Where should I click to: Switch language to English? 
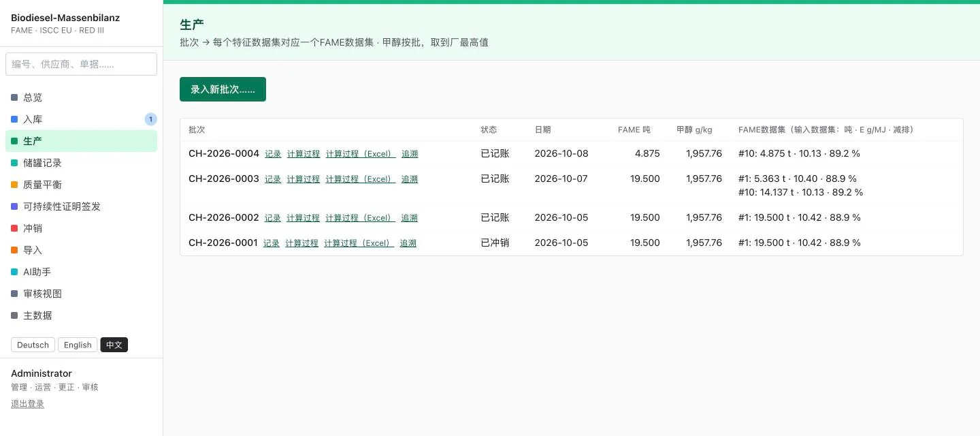(78, 345)
